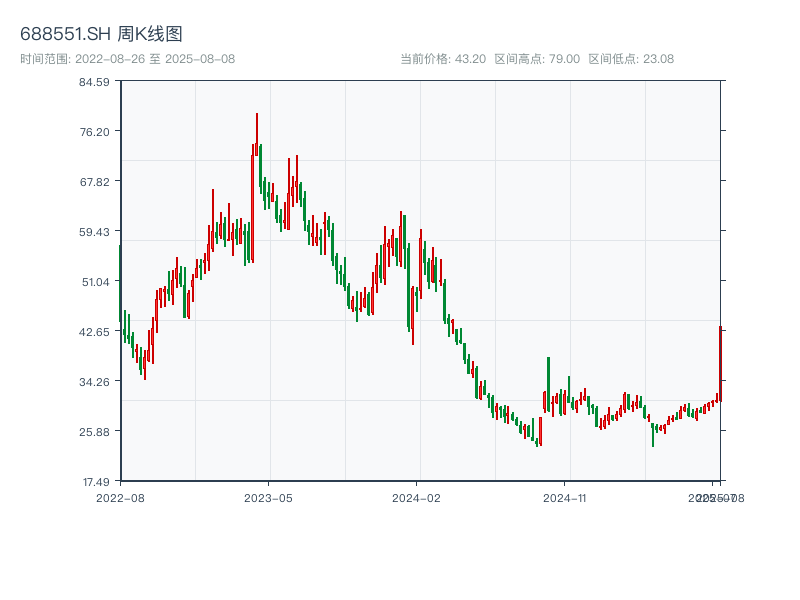800x600 pixels.
Task: Click y-axis label 59.43
Action: pyautogui.click(x=94, y=232)
